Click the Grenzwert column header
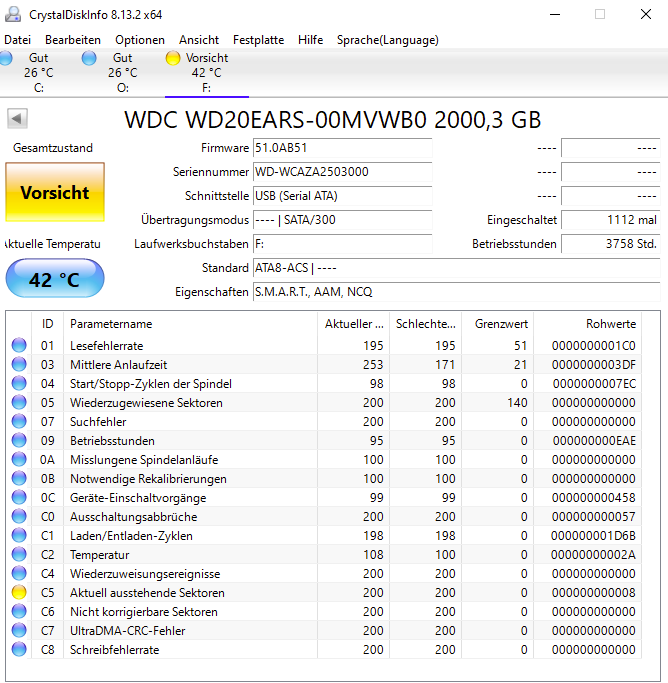This screenshot has height=683, width=668. click(x=498, y=324)
